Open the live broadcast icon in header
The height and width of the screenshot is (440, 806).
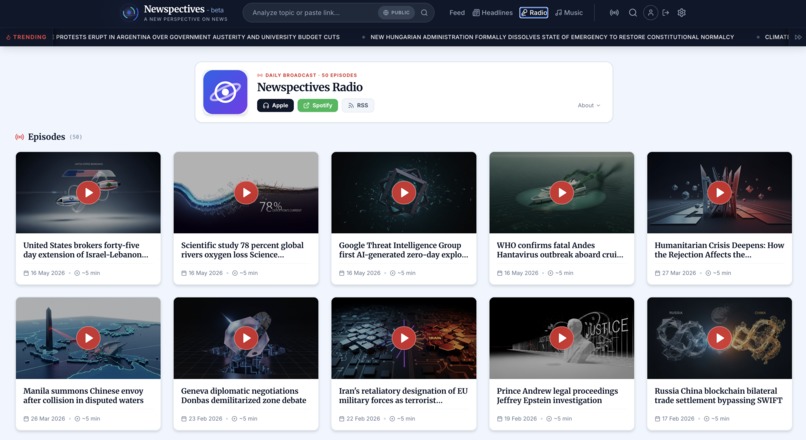[614, 13]
